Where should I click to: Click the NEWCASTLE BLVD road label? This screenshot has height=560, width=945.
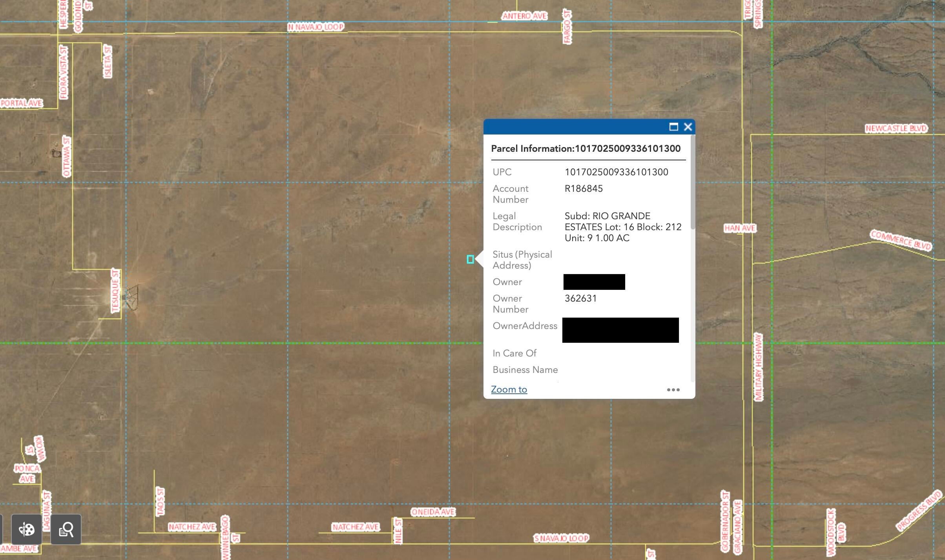896,128
